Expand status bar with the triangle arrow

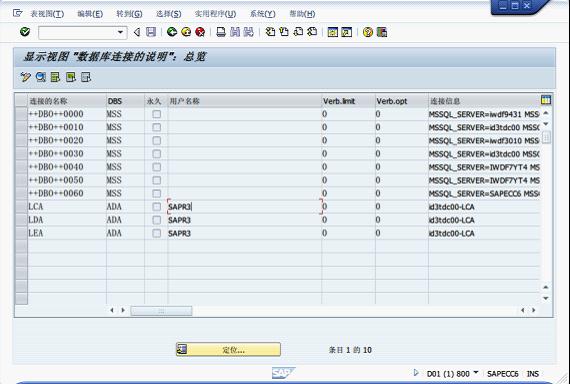coord(416,373)
